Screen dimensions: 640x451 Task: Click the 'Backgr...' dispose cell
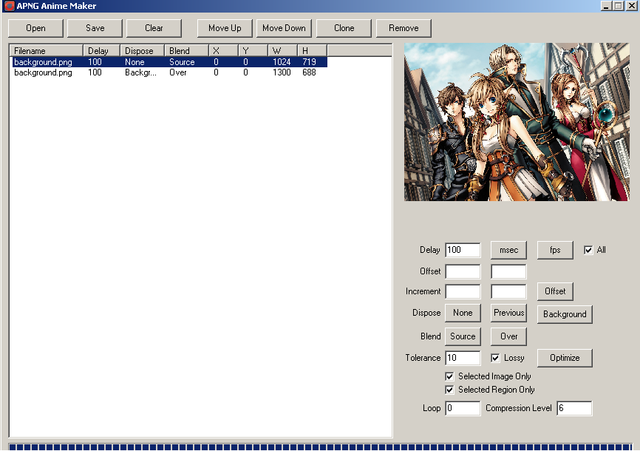pos(140,73)
